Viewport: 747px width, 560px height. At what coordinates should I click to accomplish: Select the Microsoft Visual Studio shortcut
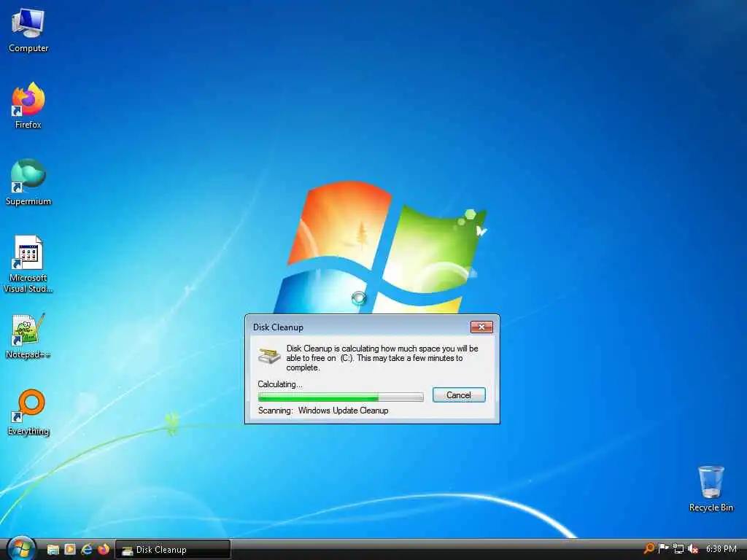pyautogui.click(x=28, y=264)
